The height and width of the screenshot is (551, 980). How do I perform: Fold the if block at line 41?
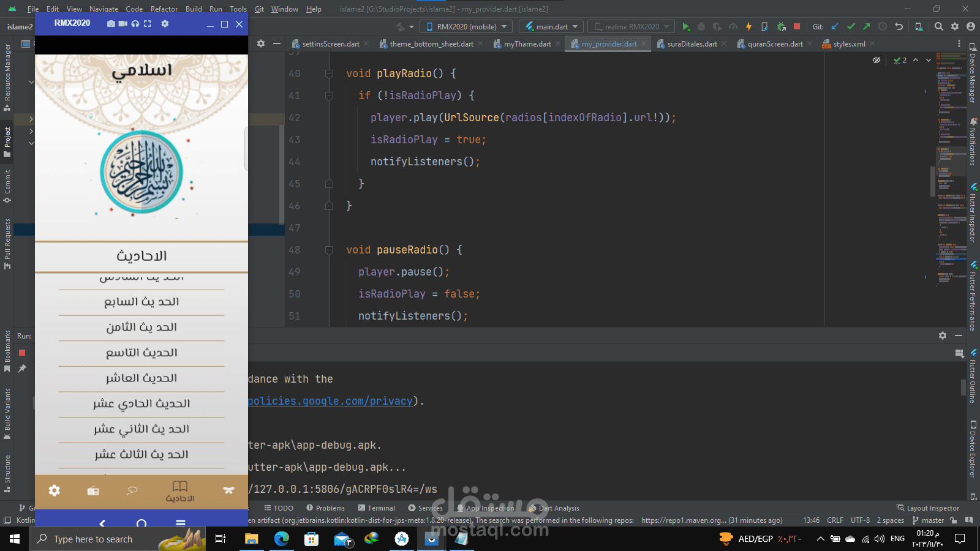[329, 96]
